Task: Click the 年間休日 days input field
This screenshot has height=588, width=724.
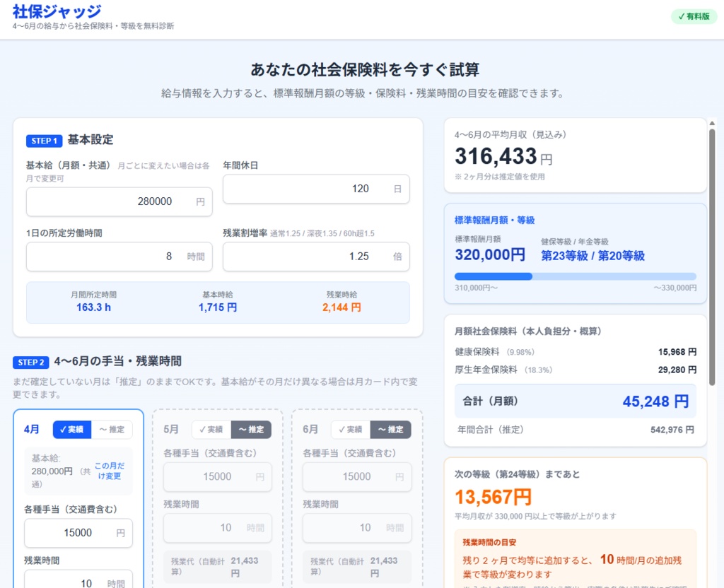Action: 316,189
